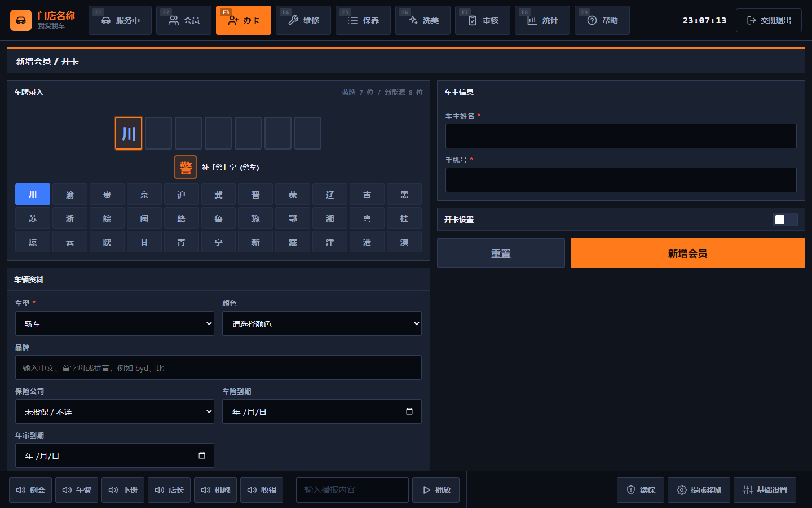Image resolution: width=812 pixels, height=508 pixels.
Task: Click the orange car logo icon
Action: [x=21, y=20]
